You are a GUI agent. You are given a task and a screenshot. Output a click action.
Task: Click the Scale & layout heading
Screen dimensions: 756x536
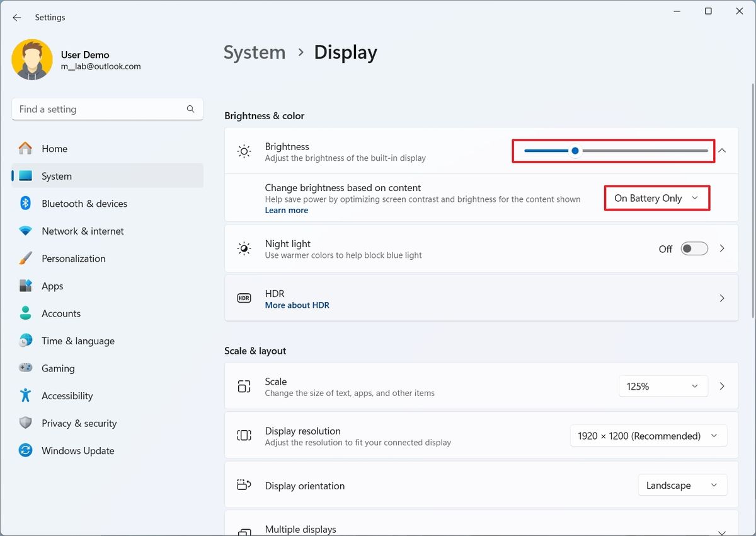[x=255, y=351]
